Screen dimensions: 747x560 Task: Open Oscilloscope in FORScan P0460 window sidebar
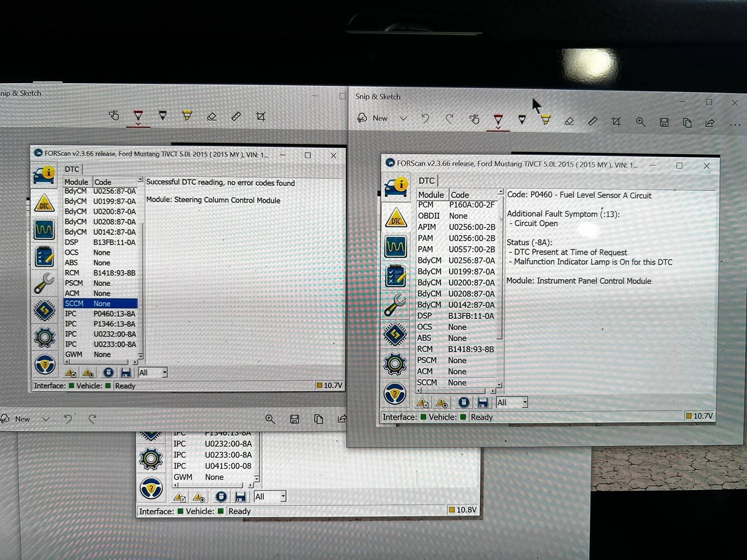point(395,246)
